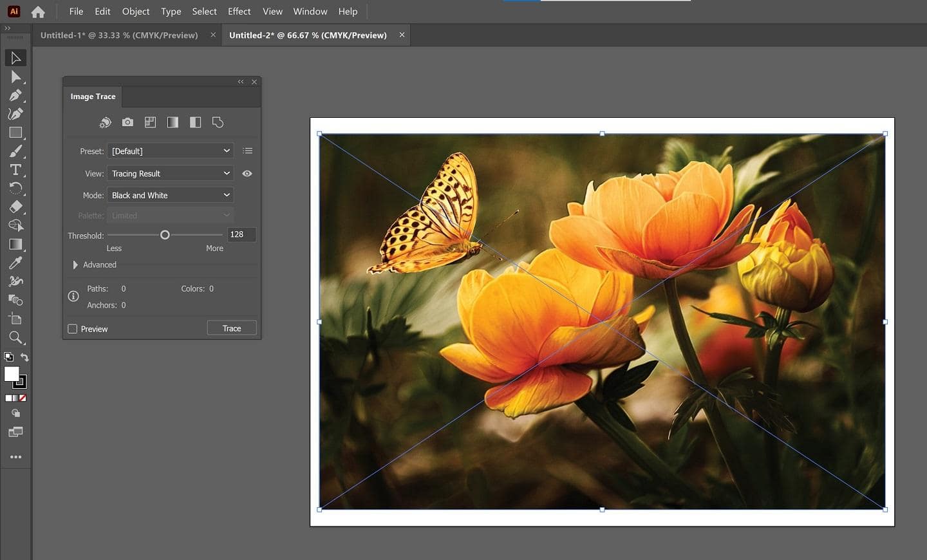This screenshot has width=927, height=560.
Task: Enable the Preview checkbox in Image Trace
Action: (72, 328)
